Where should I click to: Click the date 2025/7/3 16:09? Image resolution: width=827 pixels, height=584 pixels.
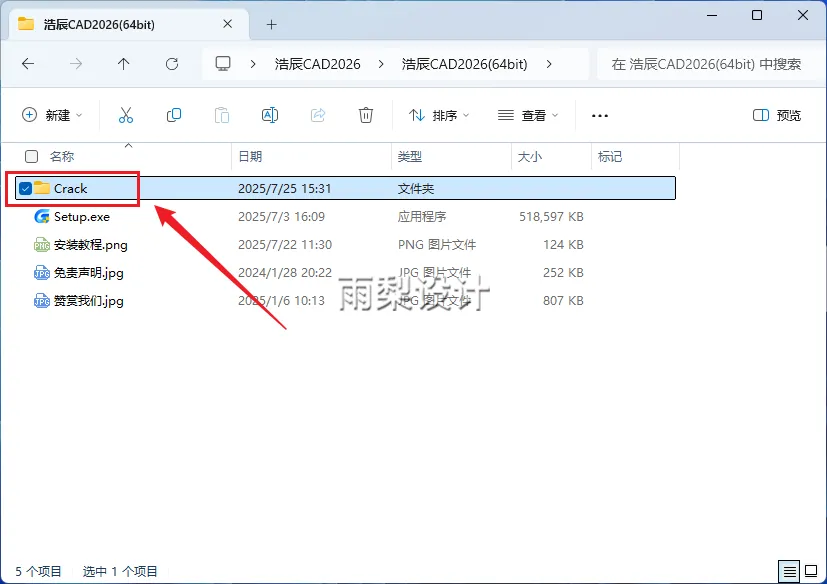point(281,216)
